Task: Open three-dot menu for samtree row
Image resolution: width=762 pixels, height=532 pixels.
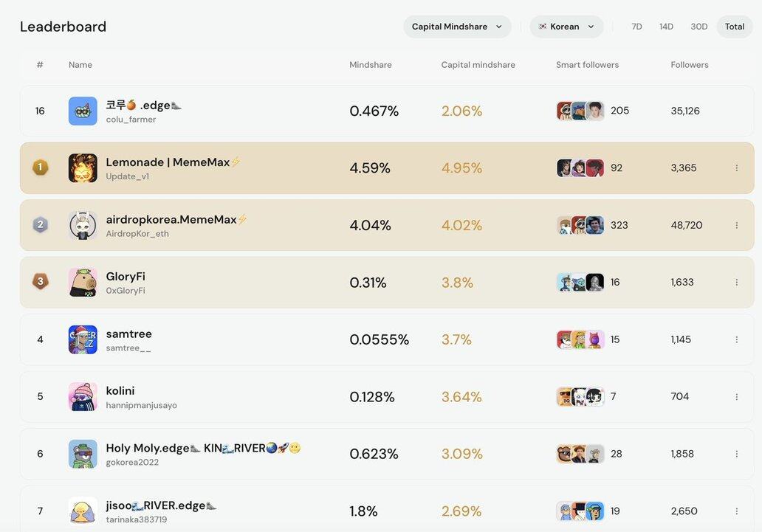Action: pyautogui.click(x=736, y=339)
